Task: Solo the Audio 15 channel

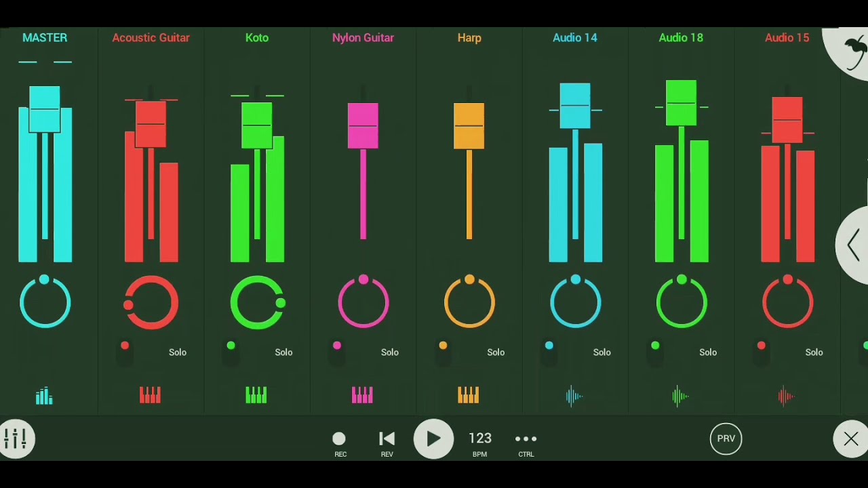Action: (x=814, y=352)
